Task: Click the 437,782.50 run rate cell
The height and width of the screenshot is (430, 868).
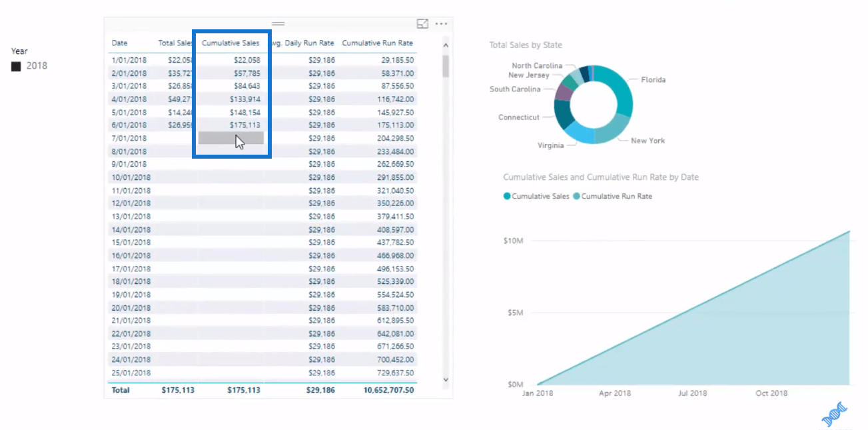Action: [x=396, y=243]
